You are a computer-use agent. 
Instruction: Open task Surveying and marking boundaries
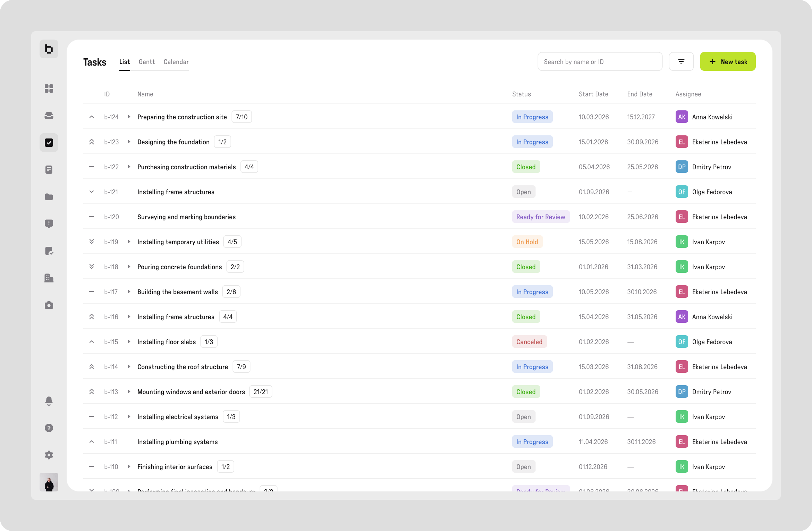186,217
